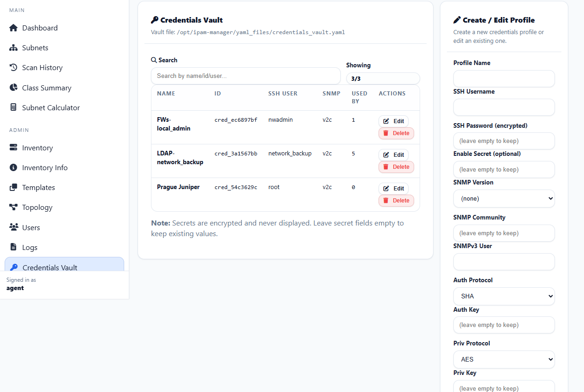The width and height of the screenshot is (584, 392).
Task: Open the Subnet Calculator
Action: point(64,107)
